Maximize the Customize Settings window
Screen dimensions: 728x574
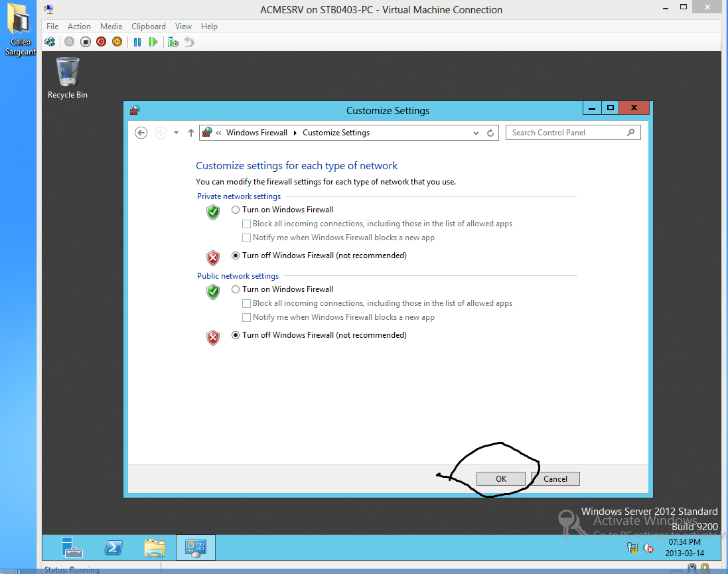(x=611, y=108)
